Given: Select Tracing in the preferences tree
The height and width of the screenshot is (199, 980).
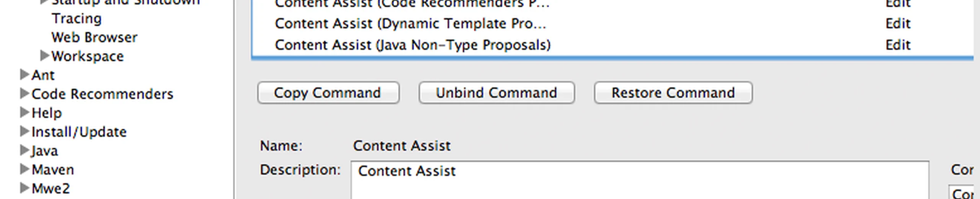Looking at the screenshot, I should [x=77, y=18].
